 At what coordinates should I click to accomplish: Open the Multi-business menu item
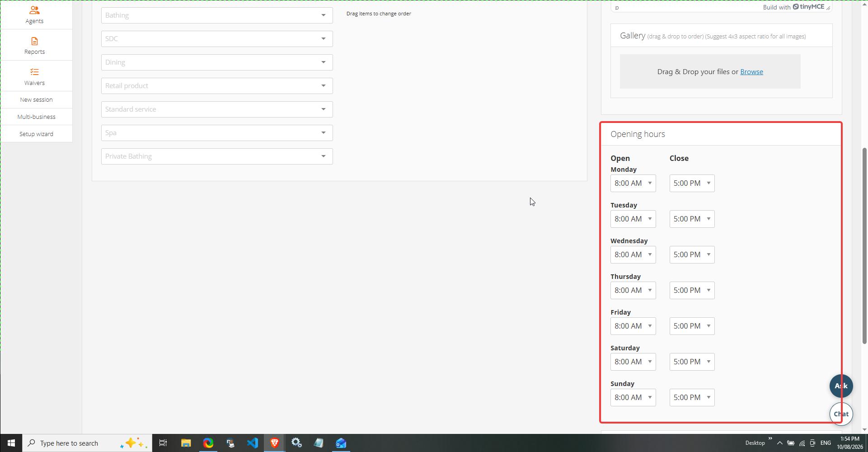36,117
